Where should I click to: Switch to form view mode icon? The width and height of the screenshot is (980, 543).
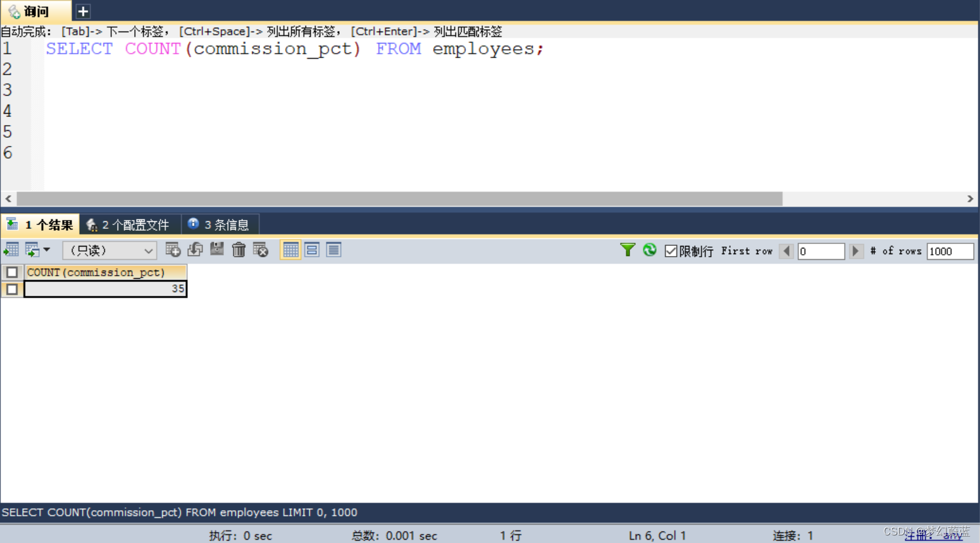pos(312,250)
